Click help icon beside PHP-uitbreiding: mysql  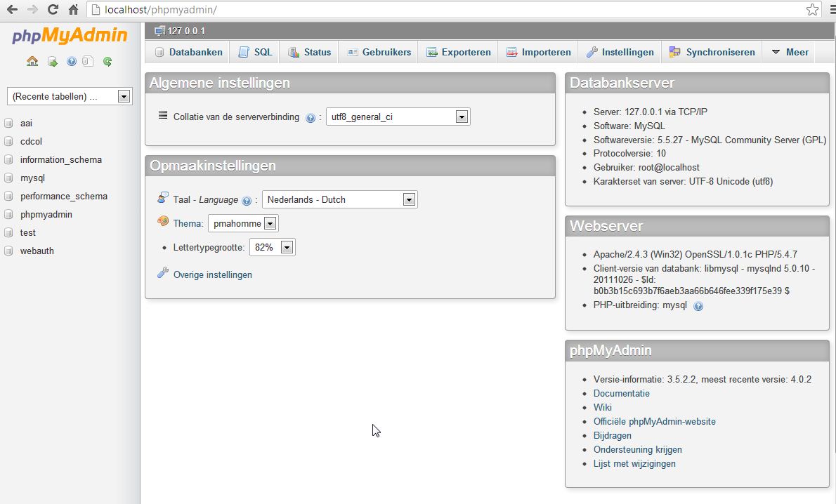698,306
